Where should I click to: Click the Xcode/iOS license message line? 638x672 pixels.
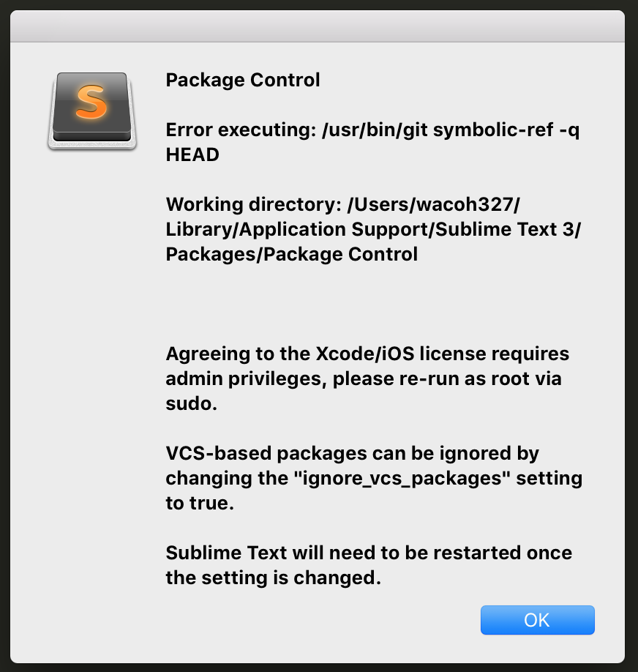click(x=367, y=354)
